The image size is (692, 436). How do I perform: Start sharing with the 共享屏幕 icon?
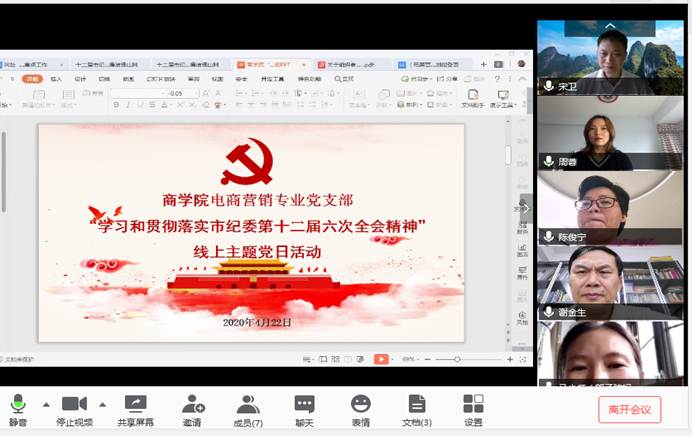pos(135,408)
